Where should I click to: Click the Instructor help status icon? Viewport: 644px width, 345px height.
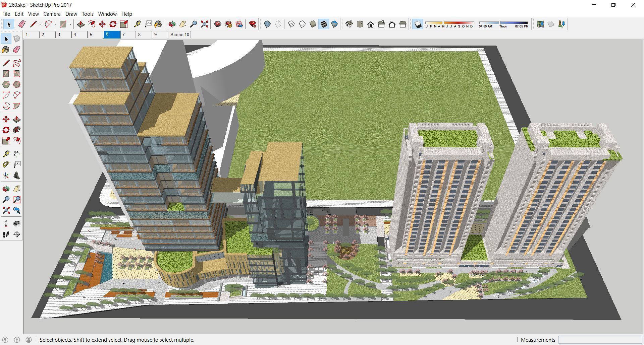pos(17,340)
